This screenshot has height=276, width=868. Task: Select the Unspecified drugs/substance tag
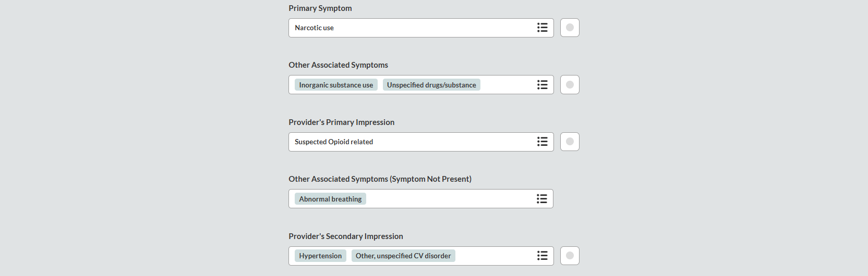[431, 85]
